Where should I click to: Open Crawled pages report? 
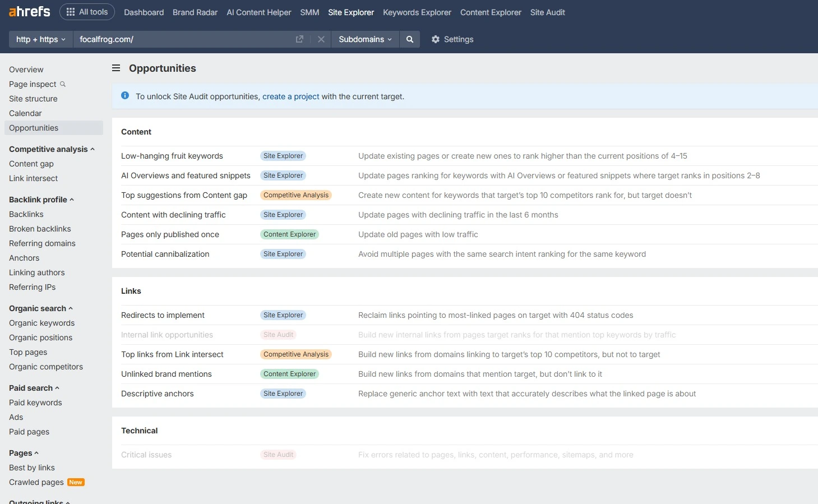[36, 482]
